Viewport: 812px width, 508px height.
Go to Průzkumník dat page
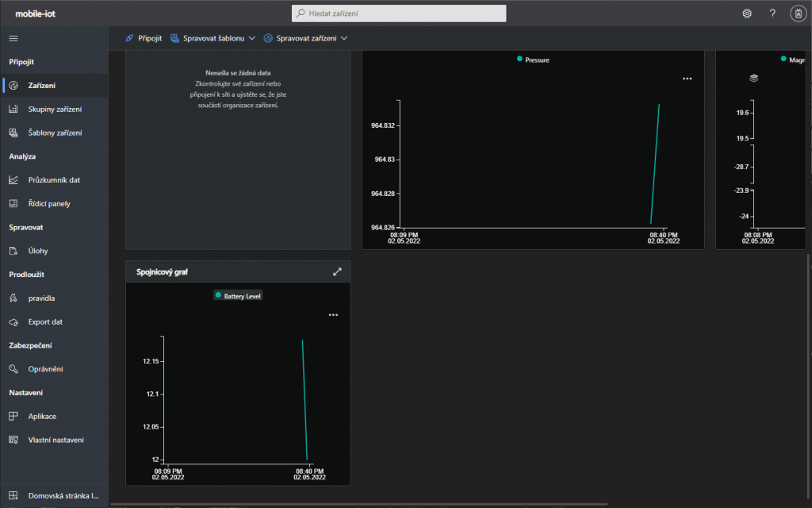tap(54, 179)
